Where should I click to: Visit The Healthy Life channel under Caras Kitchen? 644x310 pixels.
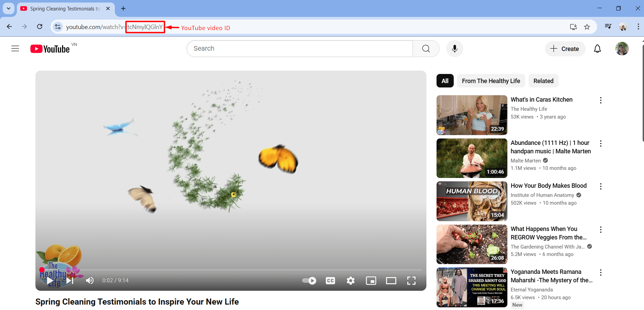[x=529, y=109]
